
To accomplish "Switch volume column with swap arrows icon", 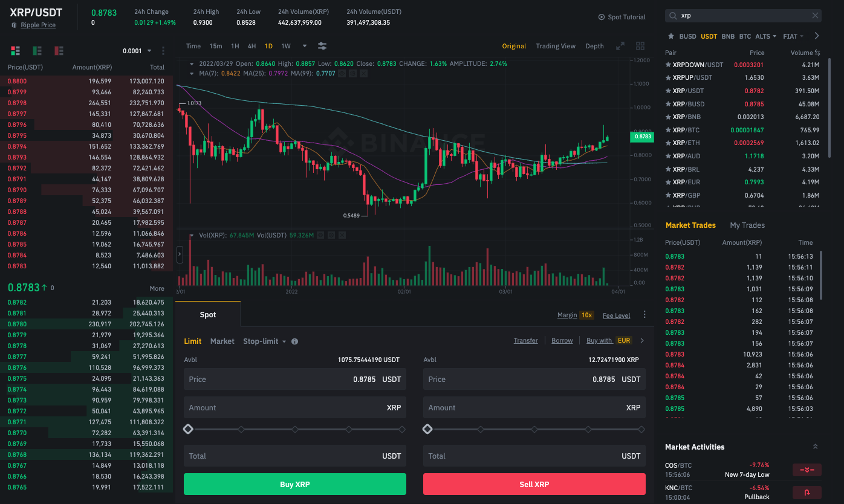I will coord(817,53).
